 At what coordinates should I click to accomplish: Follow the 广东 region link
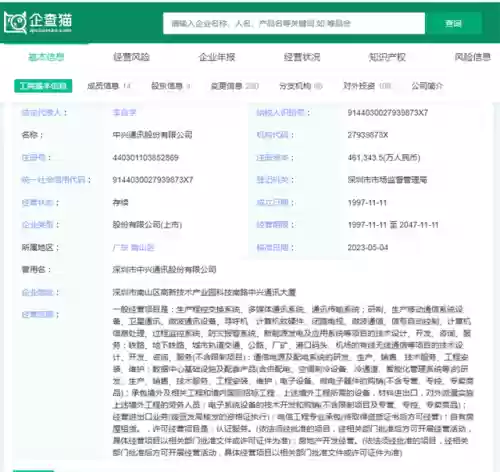(120, 247)
